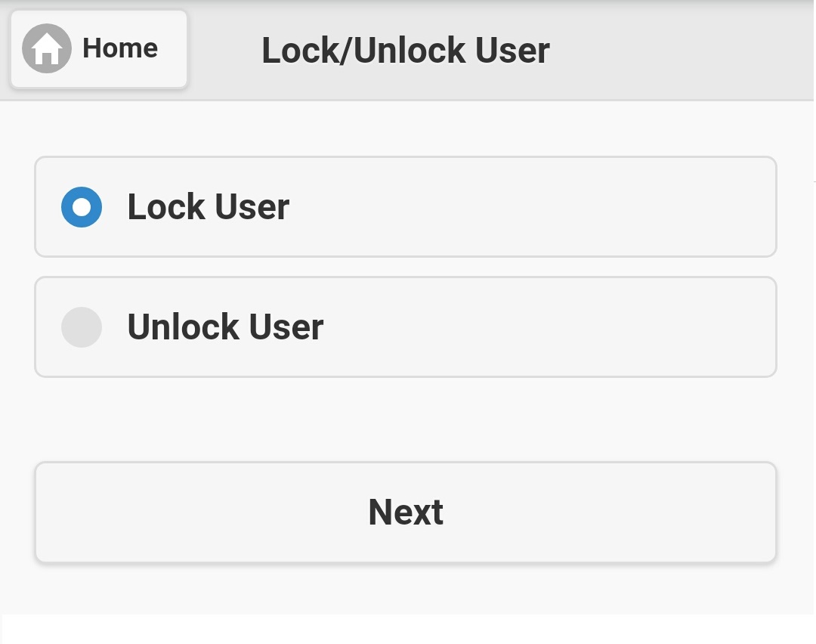
Task: Click the empty right side of the Unlock User row
Action: 604,327
